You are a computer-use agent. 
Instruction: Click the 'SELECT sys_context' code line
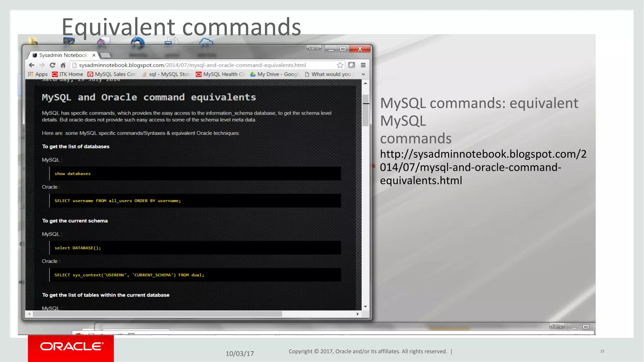[129, 275]
